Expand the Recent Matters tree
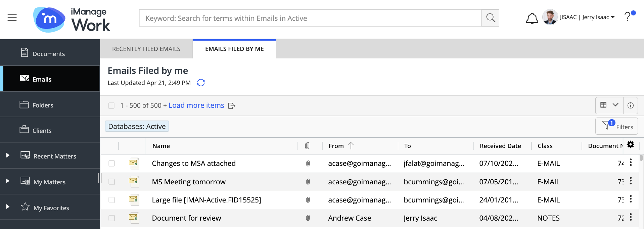Image resolution: width=644 pixels, height=229 pixels. pos(8,155)
